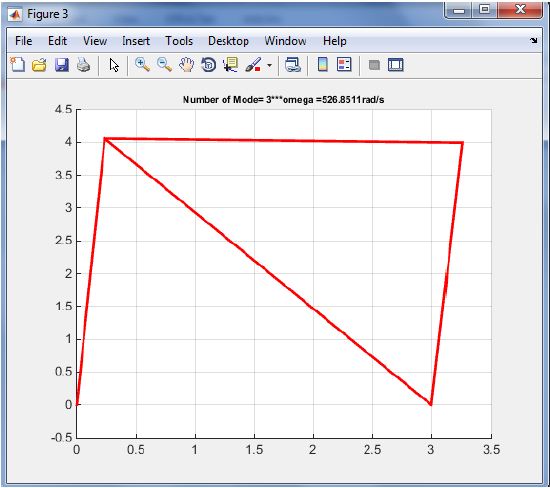Viewport: 550px width, 488px height.
Task: Insert Colorbar from the toolbar
Action: point(323,65)
